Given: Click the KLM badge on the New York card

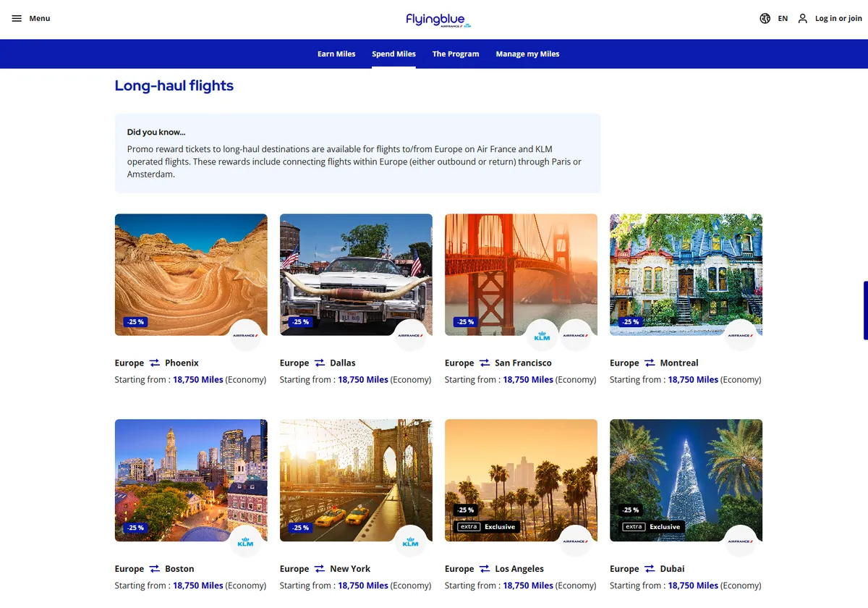Looking at the screenshot, I should click(x=410, y=541).
